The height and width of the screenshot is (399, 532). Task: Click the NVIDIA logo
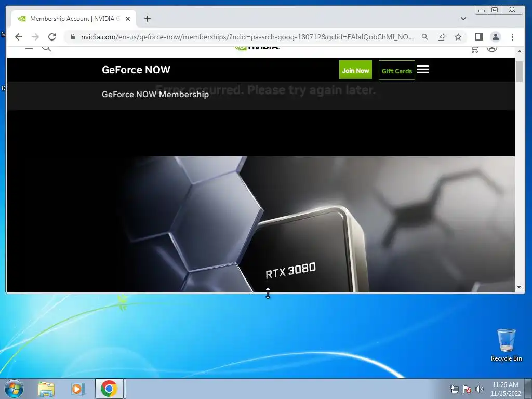pos(257,48)
